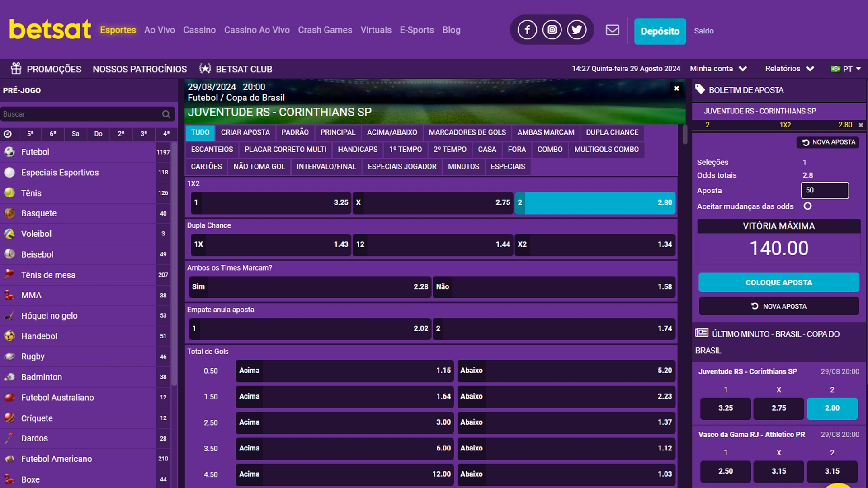This screenshot has height=488, width=868.
Task: Click the small Nova Aposta button at top
Action: tap(828, 142)
